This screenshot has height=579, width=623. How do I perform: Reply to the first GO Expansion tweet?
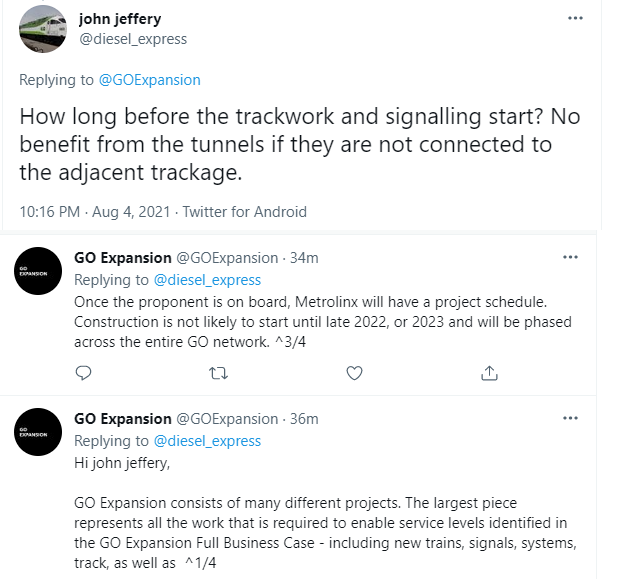pyautogui.click(x=84, y=373)
